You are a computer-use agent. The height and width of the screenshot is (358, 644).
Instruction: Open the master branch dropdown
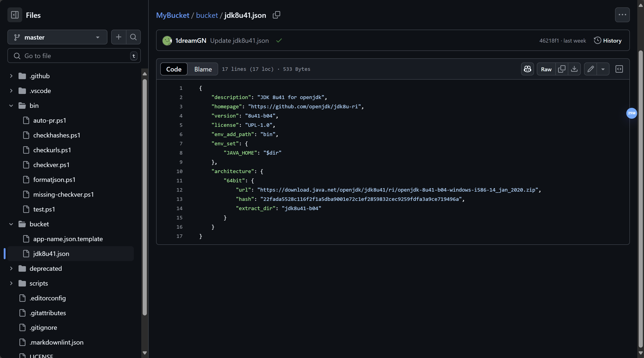click(57, 37)
